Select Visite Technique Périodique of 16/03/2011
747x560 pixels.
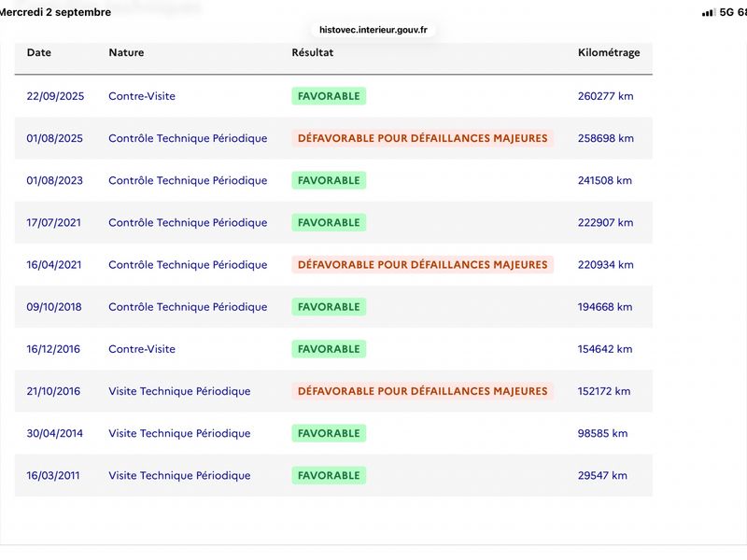click(x=179, y=476)
